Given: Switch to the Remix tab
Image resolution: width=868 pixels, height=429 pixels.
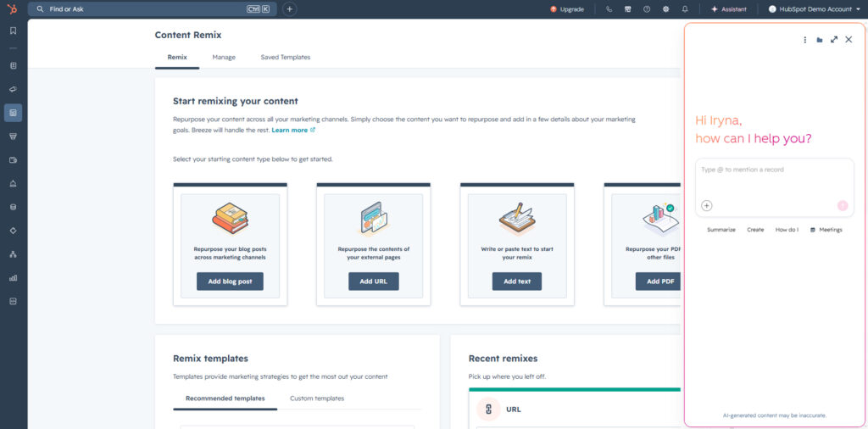Looking at the screenshot, I should click(177, 57).
